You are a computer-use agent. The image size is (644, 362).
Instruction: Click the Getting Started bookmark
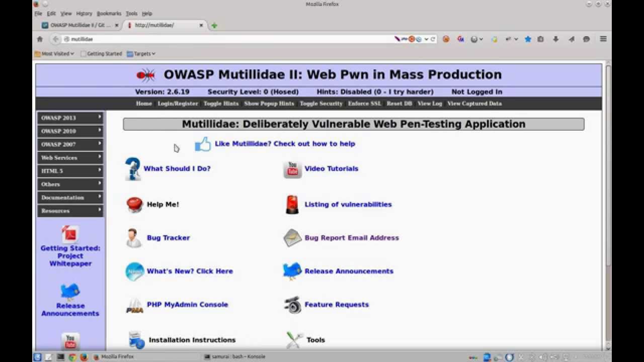(x=101, y=54)
